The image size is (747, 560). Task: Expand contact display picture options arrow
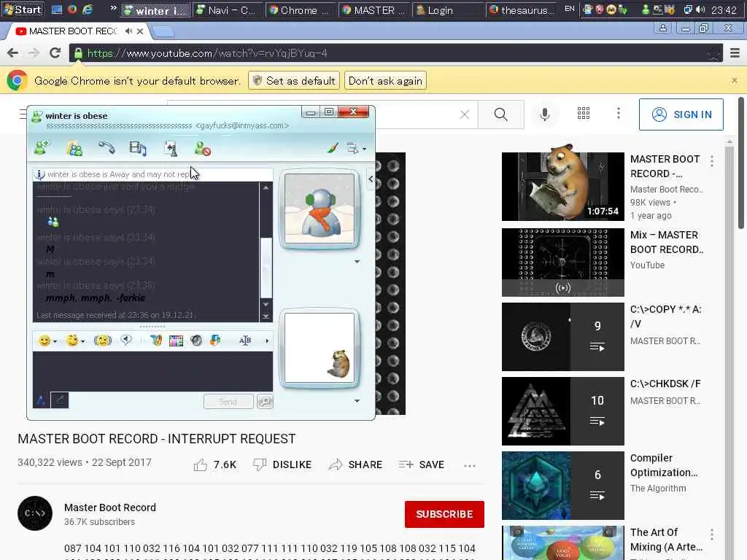(357, 262)
